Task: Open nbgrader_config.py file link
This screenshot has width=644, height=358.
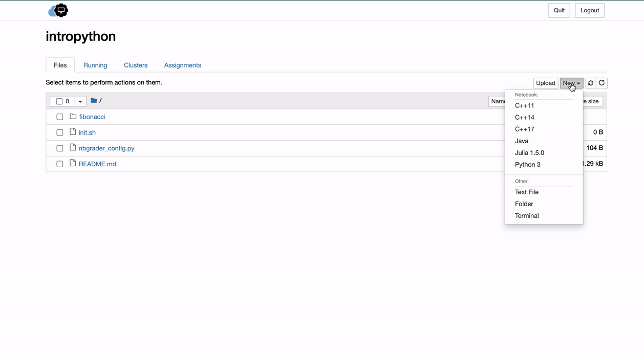Action: point(106,148)
